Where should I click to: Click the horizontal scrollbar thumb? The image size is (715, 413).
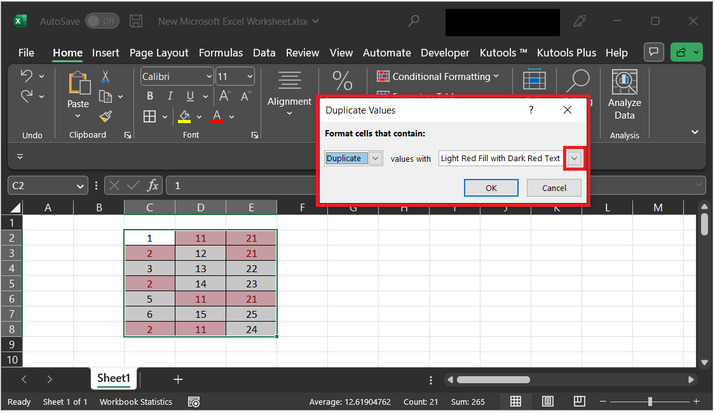click(493, 380)
